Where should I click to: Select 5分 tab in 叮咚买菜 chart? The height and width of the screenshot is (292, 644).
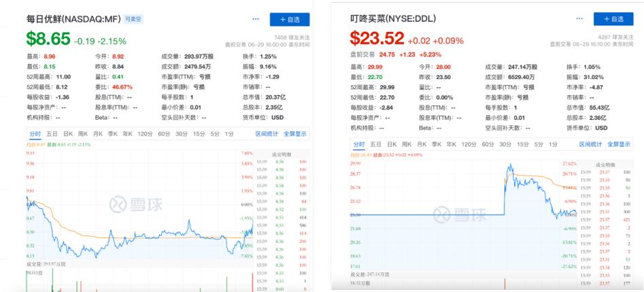pyautogui.click(x=539, y=144)
